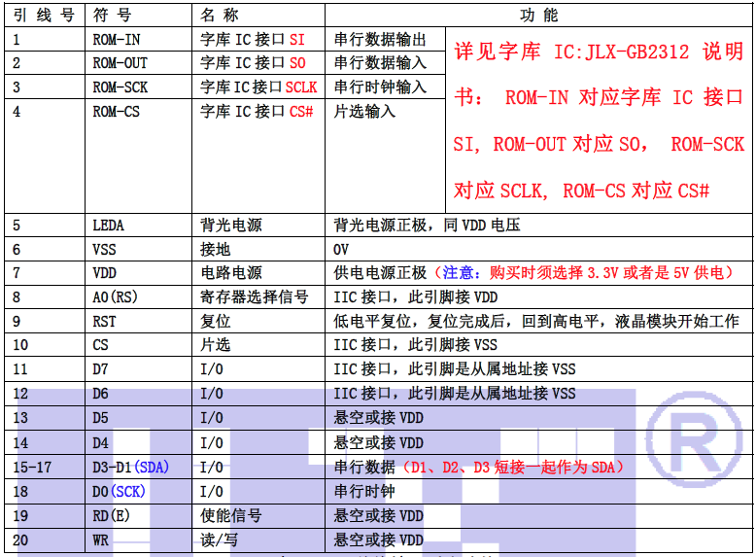Click the 功能 column header
Image resolution: width=756 pixels, height=557 pixels.
pos(538,16)
